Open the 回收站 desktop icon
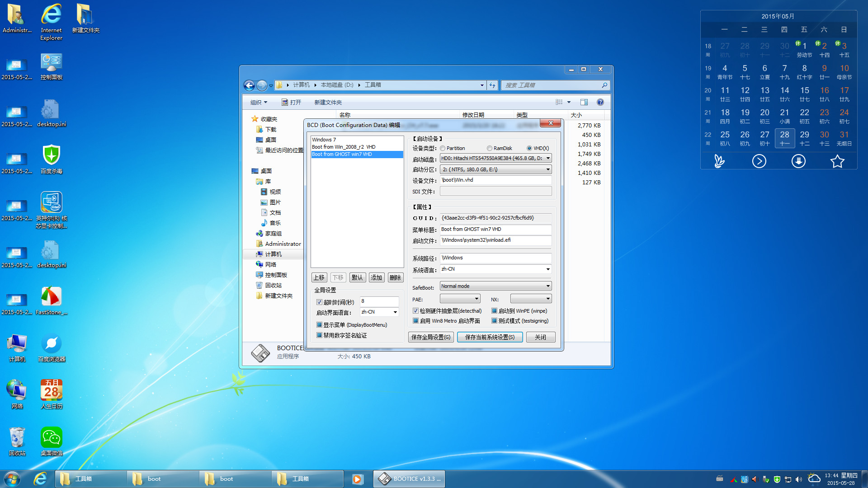This screenshot has height=488, width=868. click(x=17, y=441)
